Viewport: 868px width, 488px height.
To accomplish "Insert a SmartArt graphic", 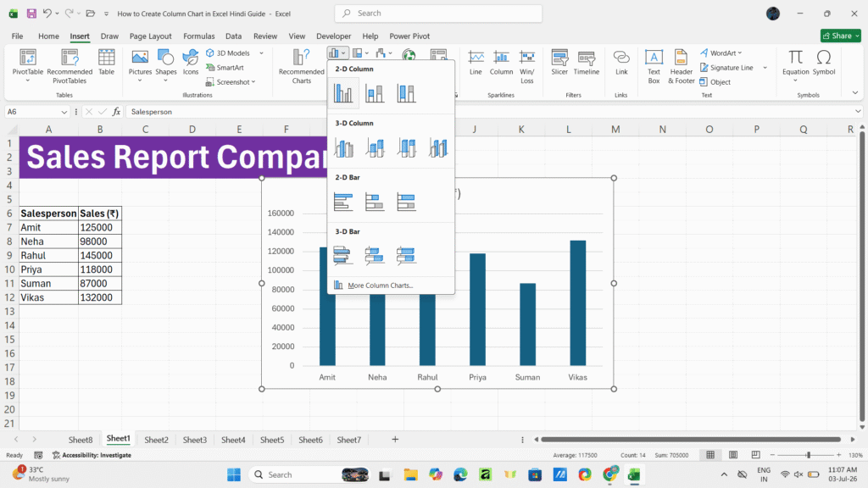I will click(x=225, y=68).
